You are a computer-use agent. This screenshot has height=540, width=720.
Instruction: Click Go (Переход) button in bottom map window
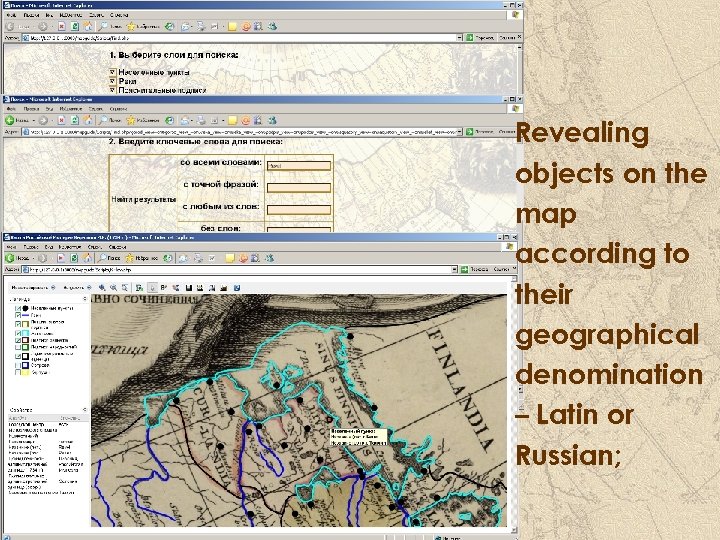(x=475, y=270)
